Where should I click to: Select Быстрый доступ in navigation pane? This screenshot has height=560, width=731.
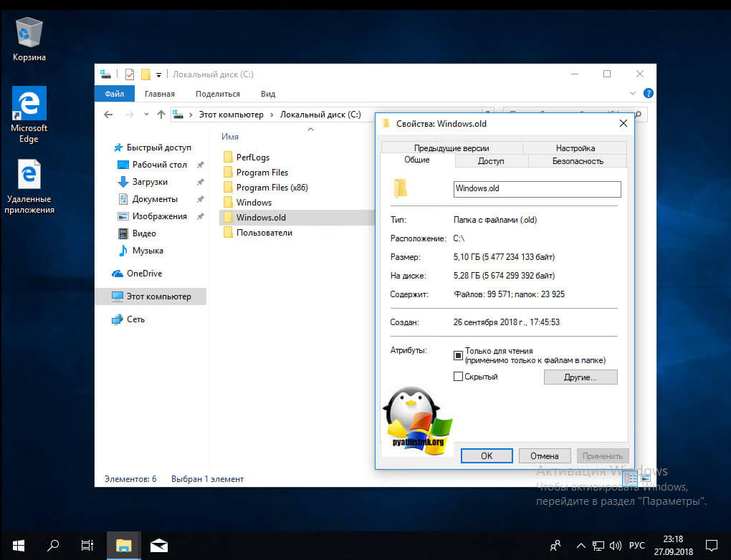(153, 148)
